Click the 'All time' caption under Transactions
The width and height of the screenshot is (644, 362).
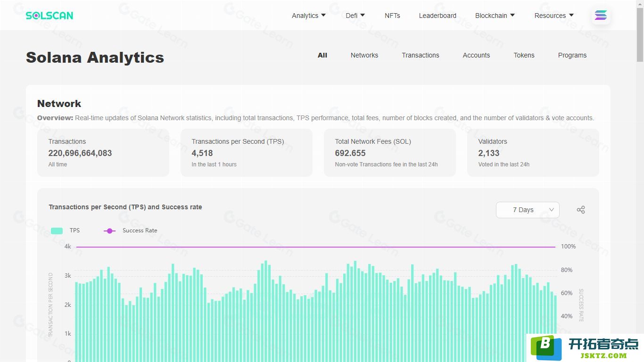point(58,165)
